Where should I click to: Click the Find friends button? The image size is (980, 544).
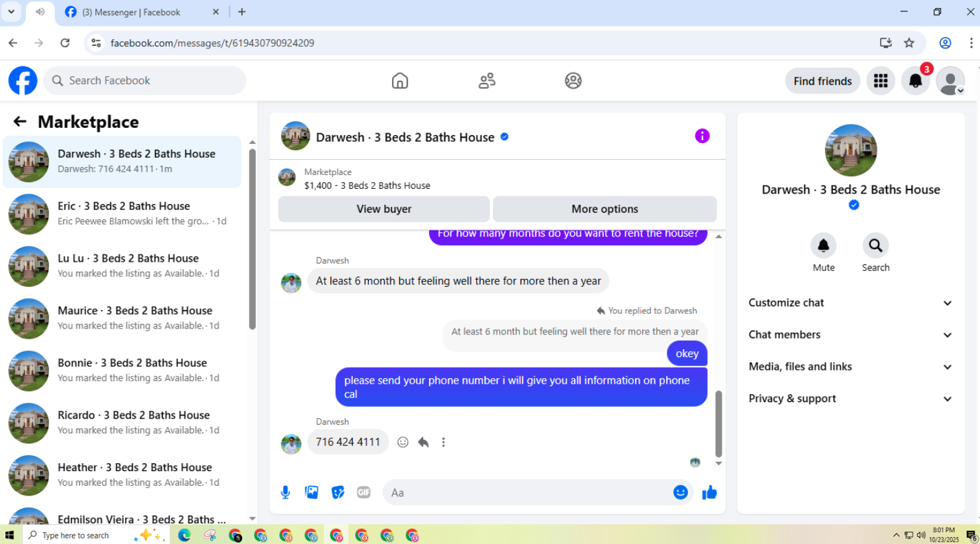click(822, 81)
